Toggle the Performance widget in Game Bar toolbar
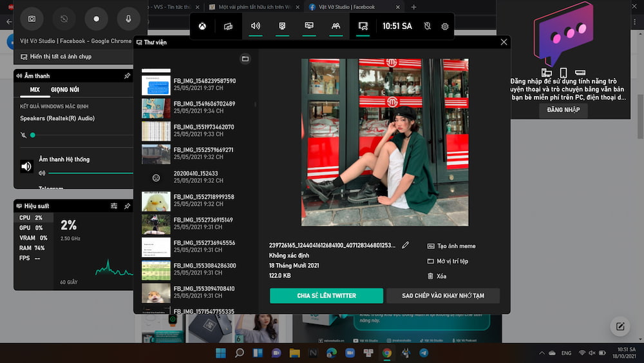The image size is (644, 363). [309, 26]
